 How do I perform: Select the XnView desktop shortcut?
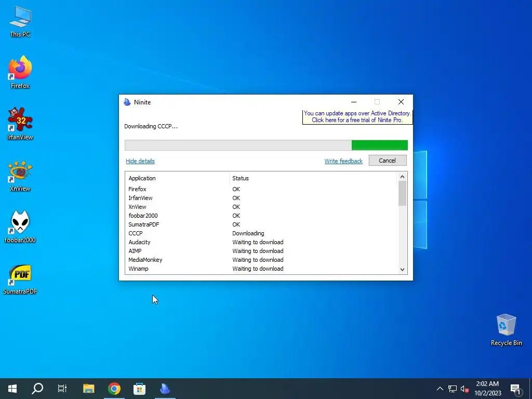(20, 176)
